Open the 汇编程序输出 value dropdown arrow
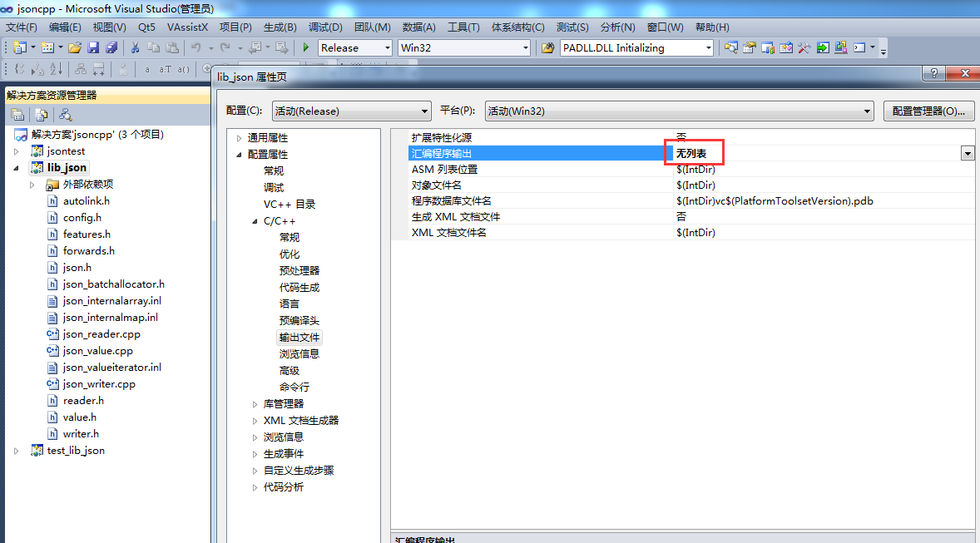 pyautogui.click(x=968, y=153)
